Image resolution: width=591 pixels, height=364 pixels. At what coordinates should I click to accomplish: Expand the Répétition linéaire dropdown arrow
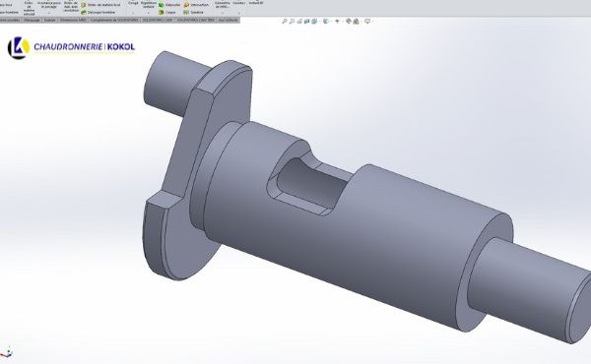tap(149, 13)
